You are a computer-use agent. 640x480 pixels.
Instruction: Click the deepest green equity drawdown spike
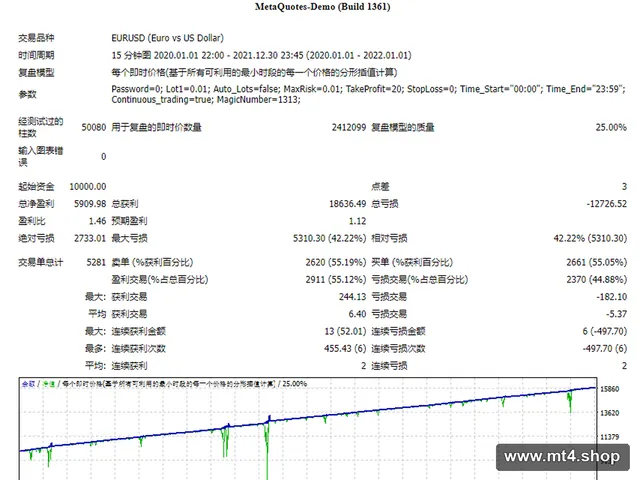(x=267, y=453)
